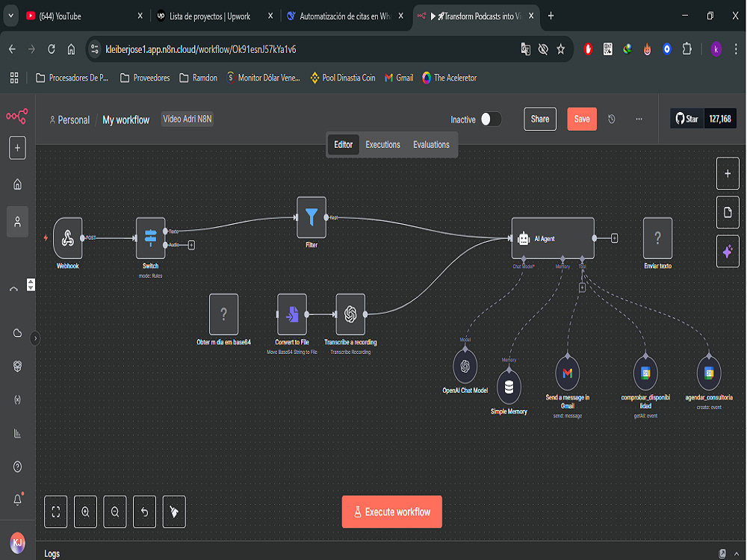Open the Procesadores De P... bookmarks folder
The image size is (747, 560).
point(72,78)
